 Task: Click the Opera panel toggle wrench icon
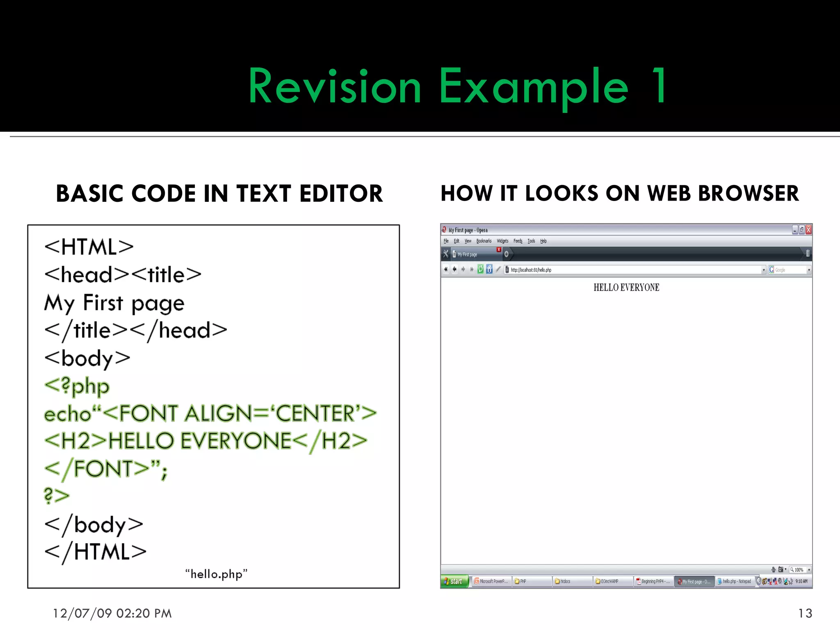[x=446, y=254]
